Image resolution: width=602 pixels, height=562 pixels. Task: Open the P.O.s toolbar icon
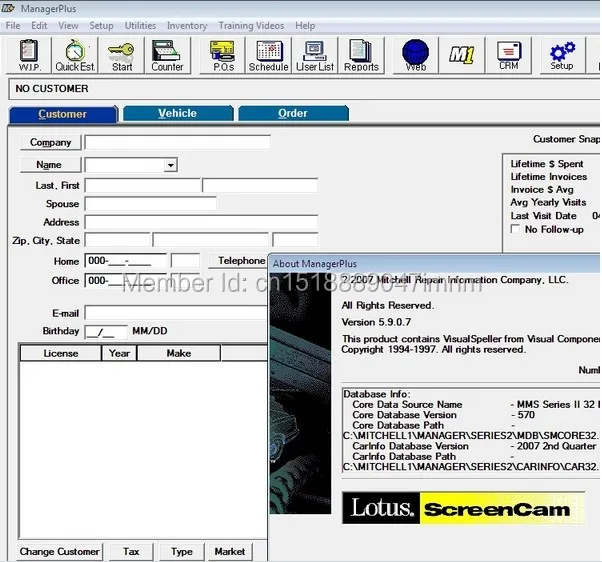point(223,55)
